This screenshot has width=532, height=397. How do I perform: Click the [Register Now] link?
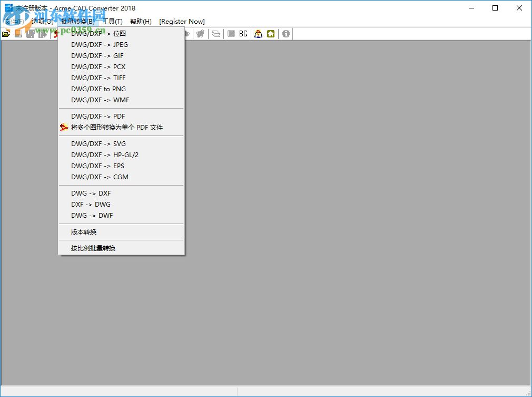[182, 21]
